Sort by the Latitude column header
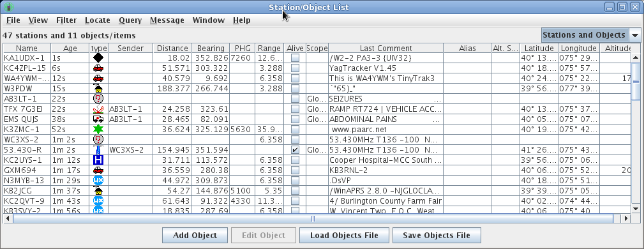The width and height of the screenshot is (644, 249). click(x=539, y=49)
